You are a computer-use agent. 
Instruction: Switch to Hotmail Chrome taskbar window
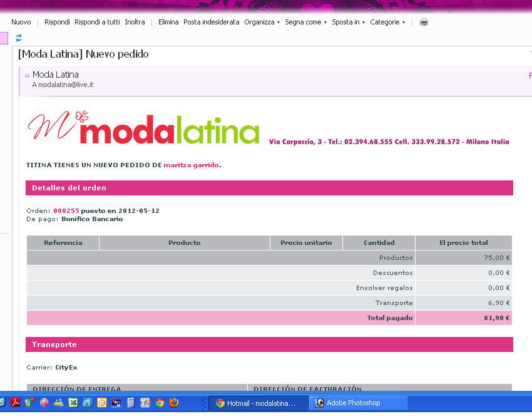[258, 403]
